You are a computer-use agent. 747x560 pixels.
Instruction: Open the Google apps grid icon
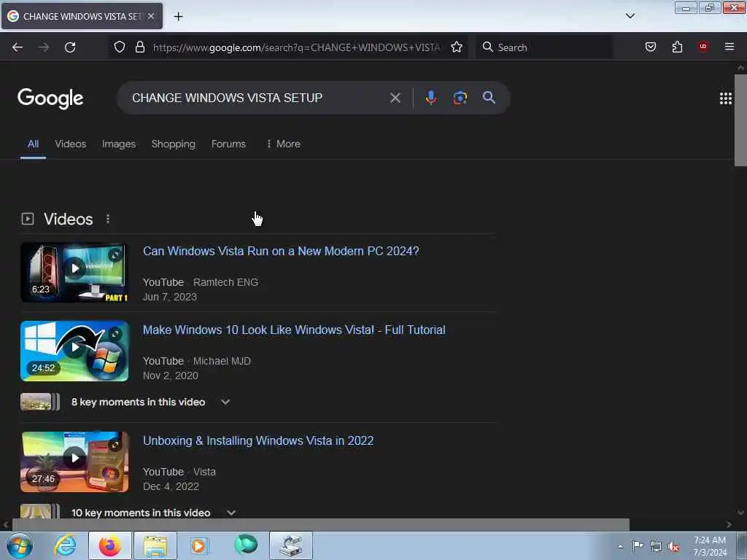click(726, 98)
